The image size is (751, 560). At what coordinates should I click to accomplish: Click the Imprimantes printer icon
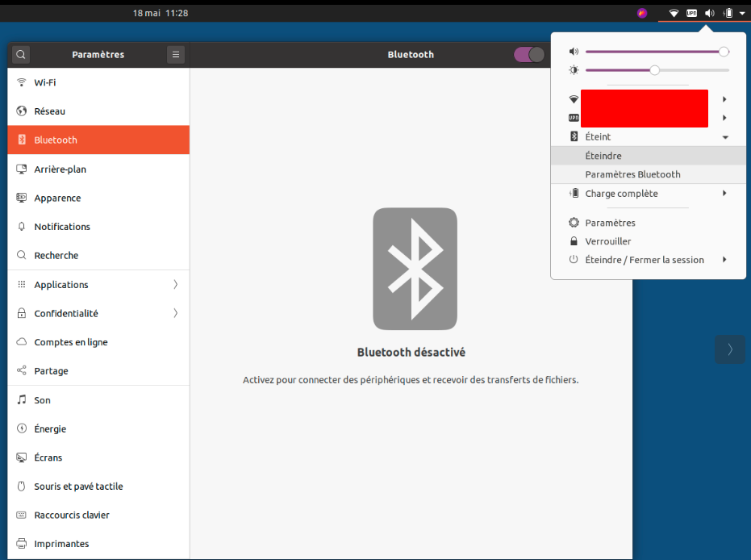click(x=22, y=544)
